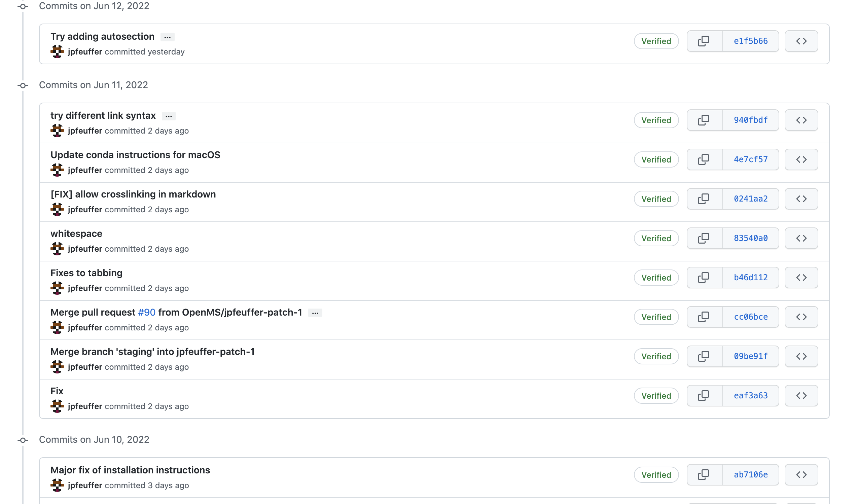The height and width of the screenshot is (504, 856).
Task: Copy full SHA for commit cc06bce
Action: coord(704,317)
